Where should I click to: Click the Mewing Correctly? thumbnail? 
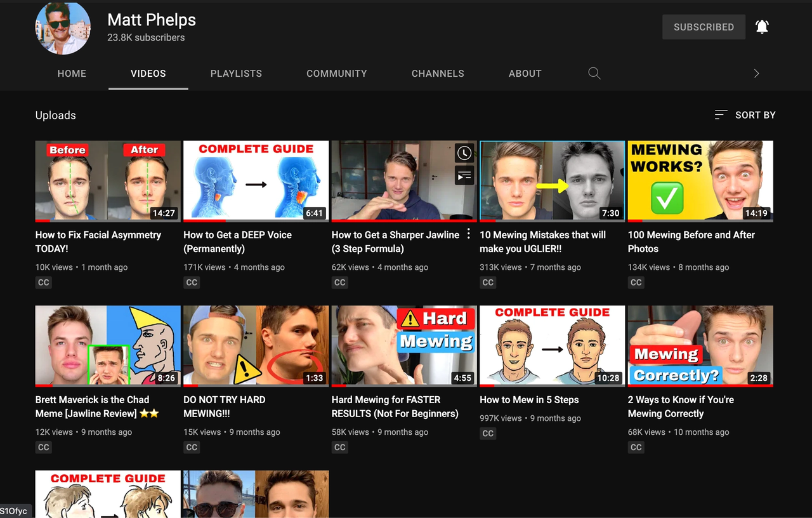(x=700, y=346)
